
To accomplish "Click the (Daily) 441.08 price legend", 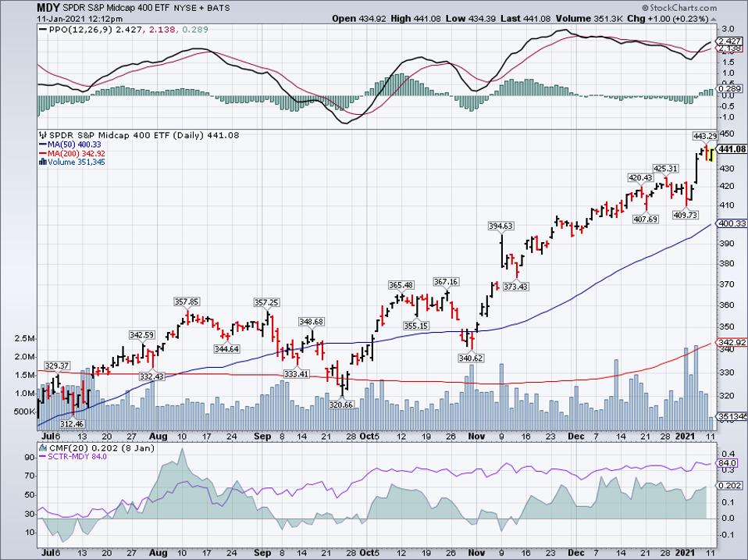I will 205,135.
